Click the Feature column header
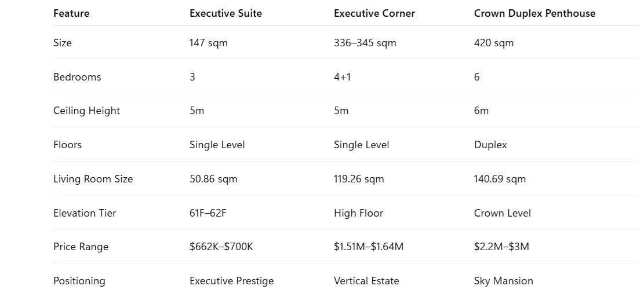 [71, 13]
